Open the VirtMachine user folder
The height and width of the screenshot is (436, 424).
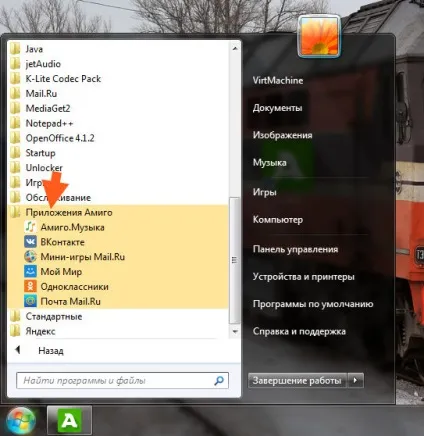278,80
